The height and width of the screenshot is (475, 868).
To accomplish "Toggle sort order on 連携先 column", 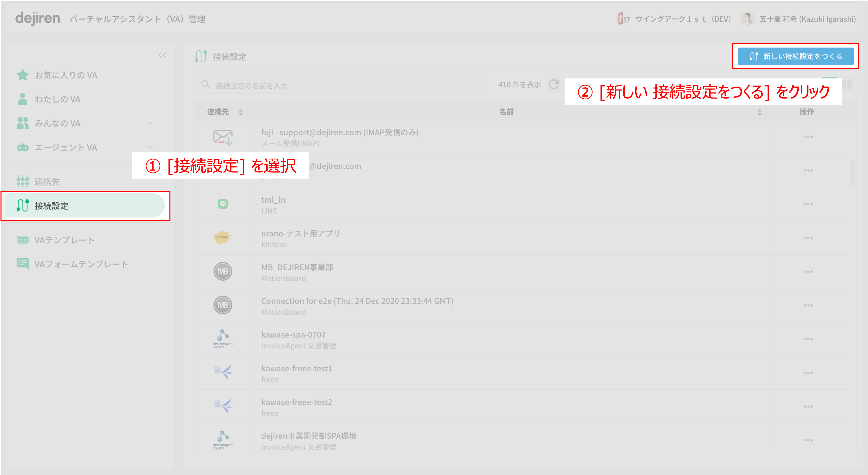I will [241, 112].
